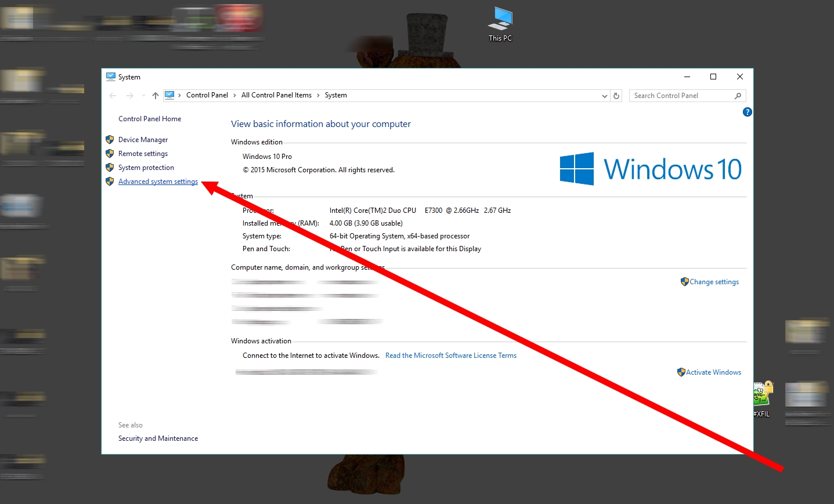The height and width of the screenshot is (504, 834).
Task: Click the Device Manager shield icon
Action: (x=110, y=139)
